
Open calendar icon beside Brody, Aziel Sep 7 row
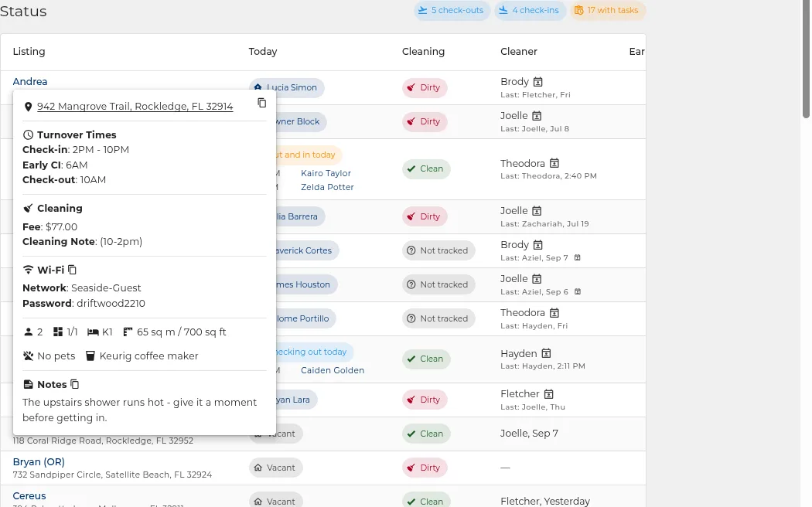[538, 245]
